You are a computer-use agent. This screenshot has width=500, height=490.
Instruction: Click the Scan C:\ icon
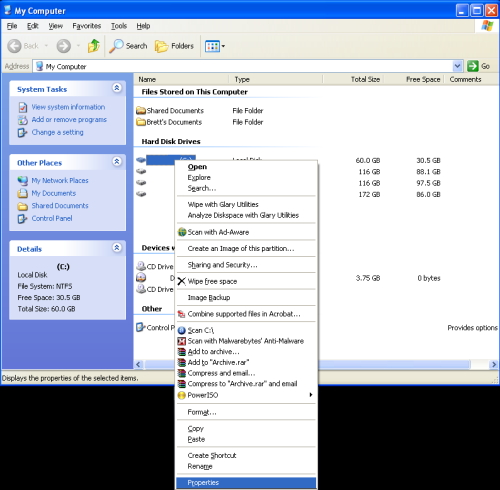point(182,330)
